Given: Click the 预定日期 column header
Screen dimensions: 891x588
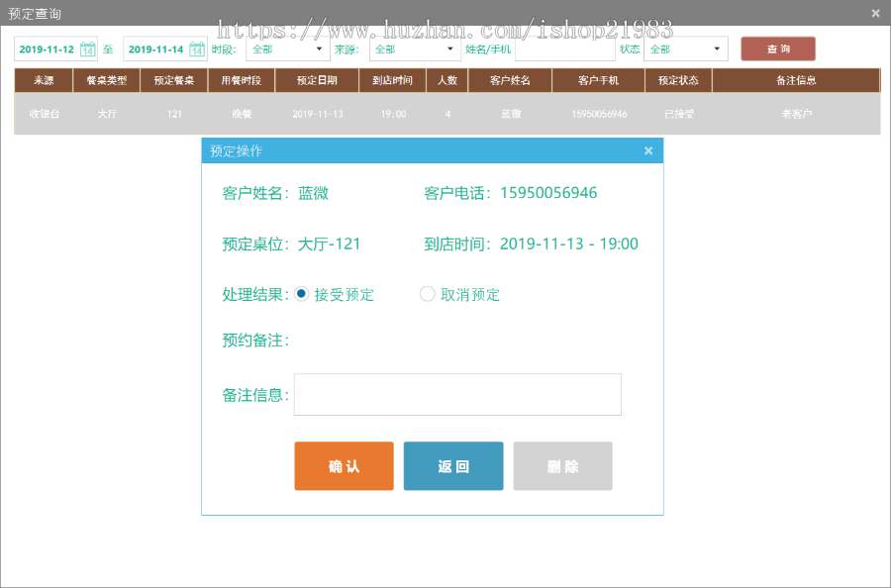Looking at the screenshot, I should [316, 80].
